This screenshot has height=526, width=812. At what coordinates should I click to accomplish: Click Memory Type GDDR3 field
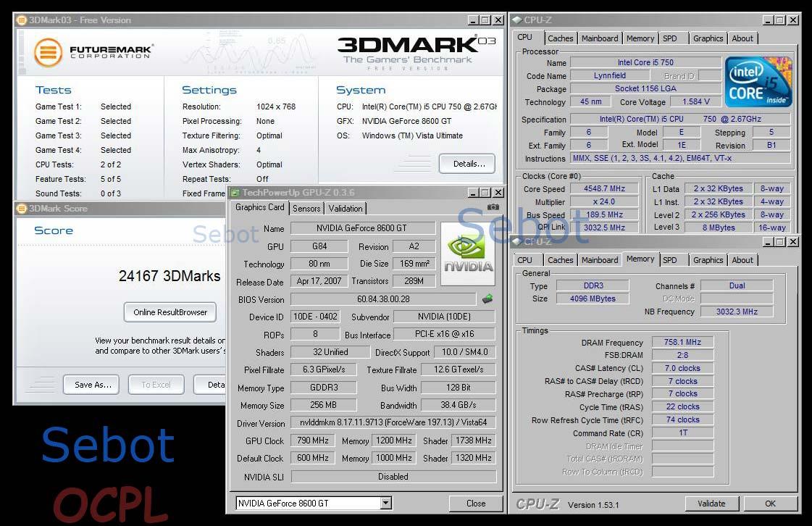(324, 387)
